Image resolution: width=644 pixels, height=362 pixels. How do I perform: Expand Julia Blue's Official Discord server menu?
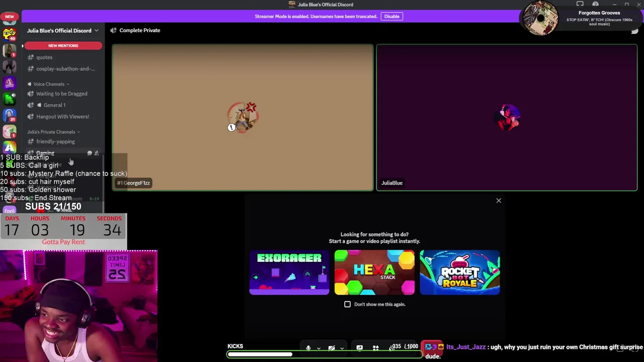63,31
